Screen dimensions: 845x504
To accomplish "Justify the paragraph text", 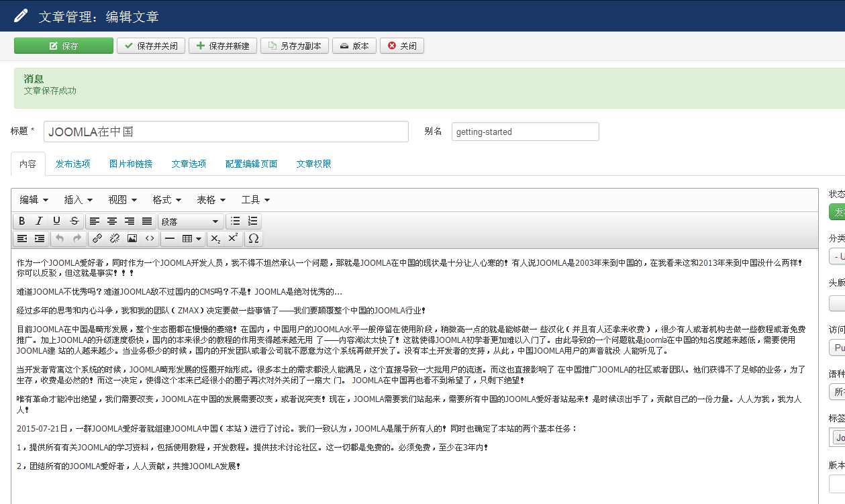I will [x=147, y=221].
